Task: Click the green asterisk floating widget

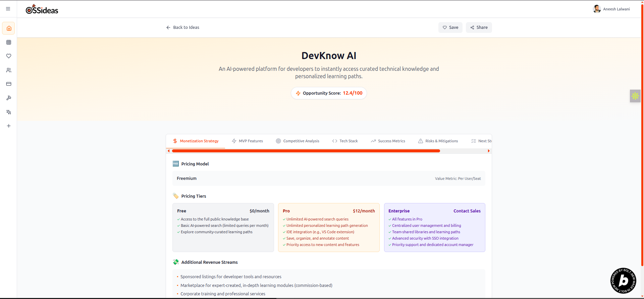Action: point(635,96)
